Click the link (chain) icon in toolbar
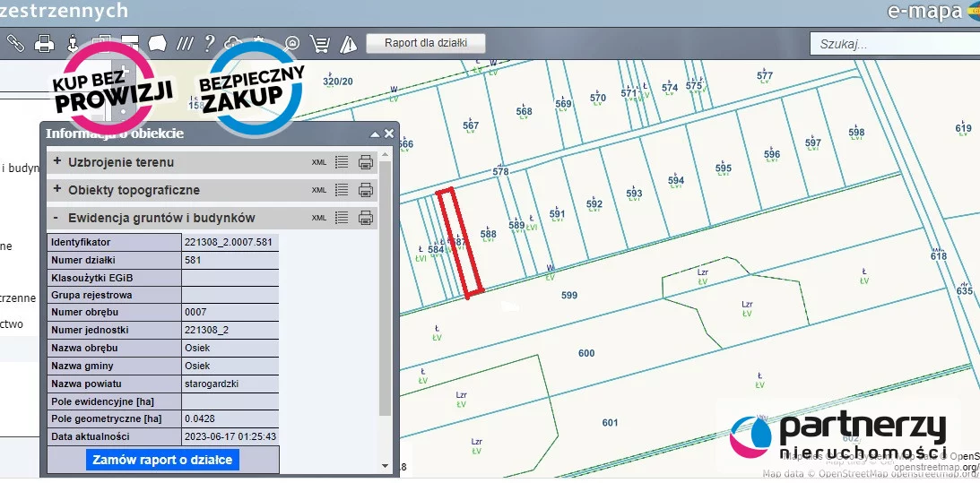Screen dimensions: 980x483 pos(15,43)
